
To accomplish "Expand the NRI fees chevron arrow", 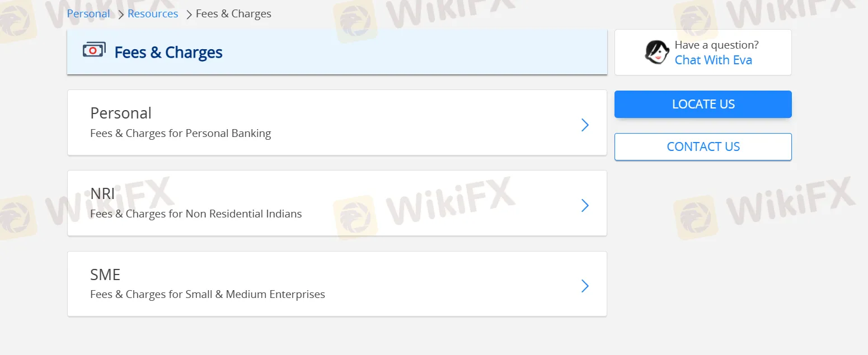I will [x=585, y=205].
